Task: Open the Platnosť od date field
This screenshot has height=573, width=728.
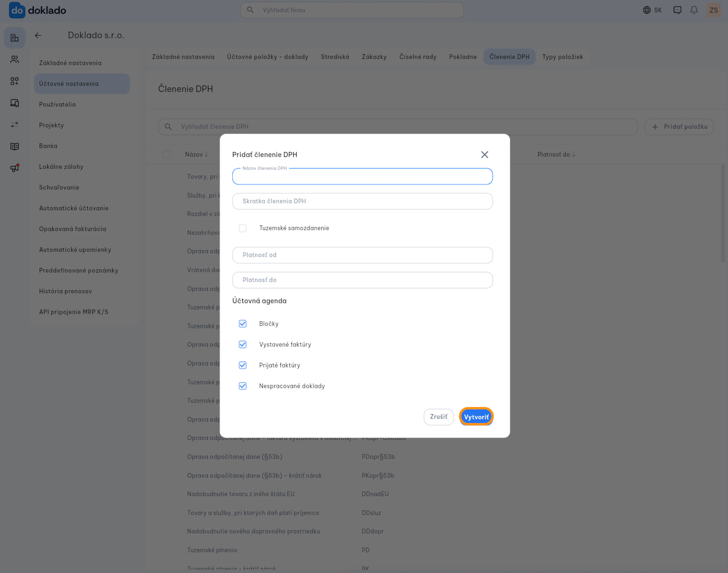Action: [x=362, y=255]
